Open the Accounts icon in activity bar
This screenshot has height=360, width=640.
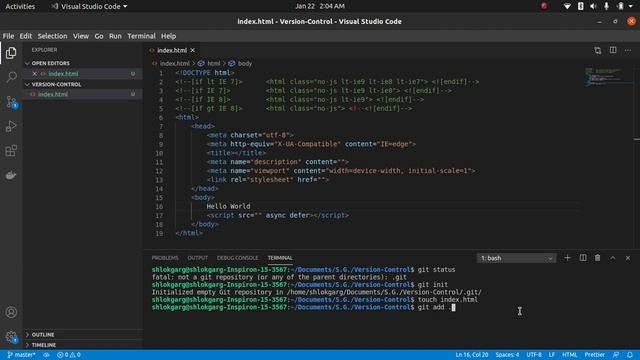point(11,312)
